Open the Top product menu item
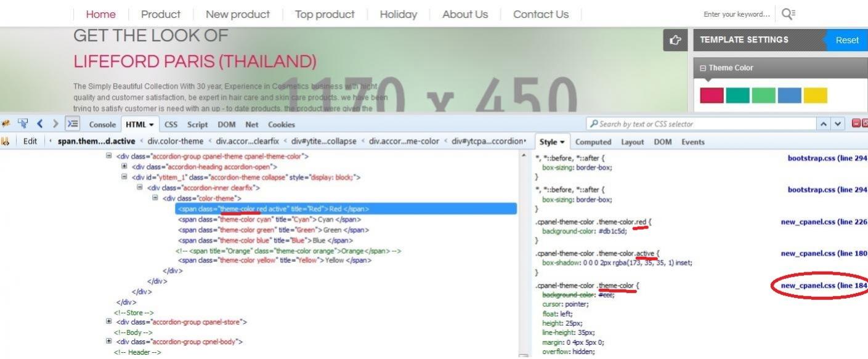The height and width of the screenshot is (359, 868). point(325,14)
